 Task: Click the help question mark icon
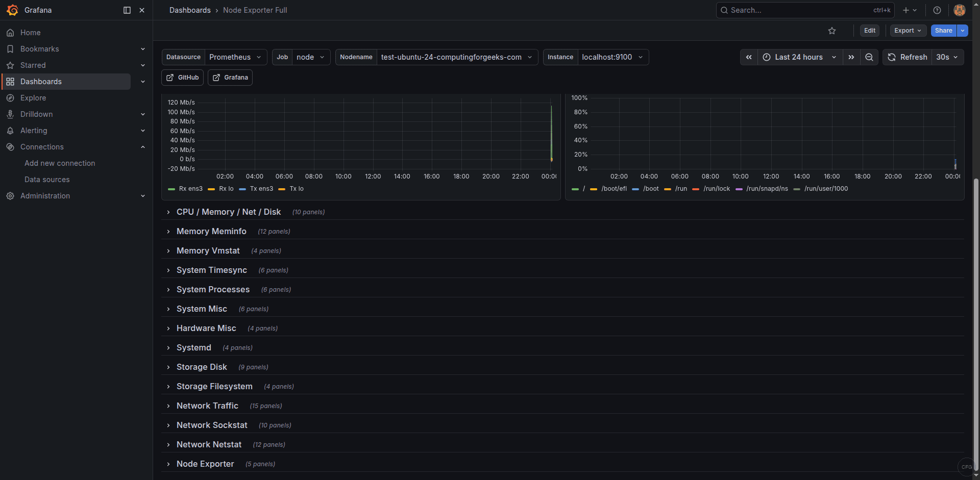937,10
